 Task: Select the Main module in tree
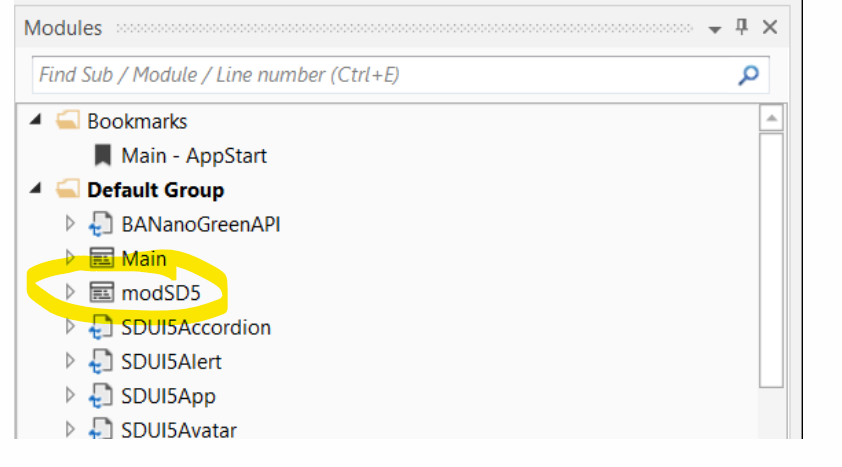(144, 259)
